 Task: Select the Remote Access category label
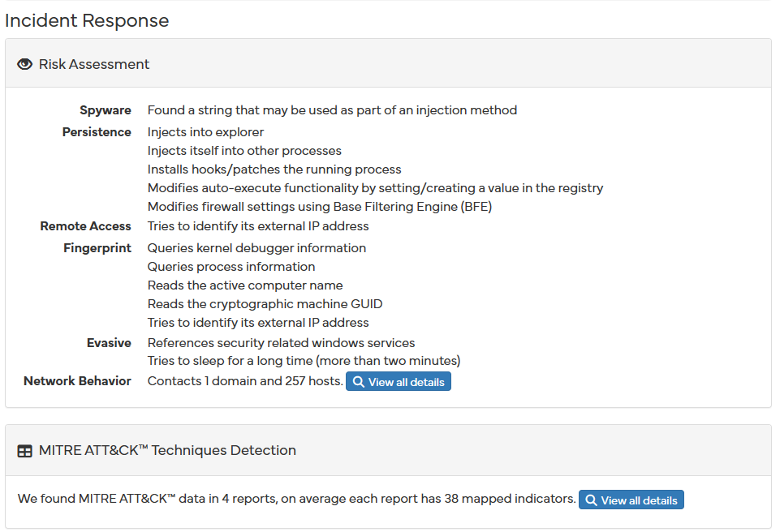click(85, 225)
